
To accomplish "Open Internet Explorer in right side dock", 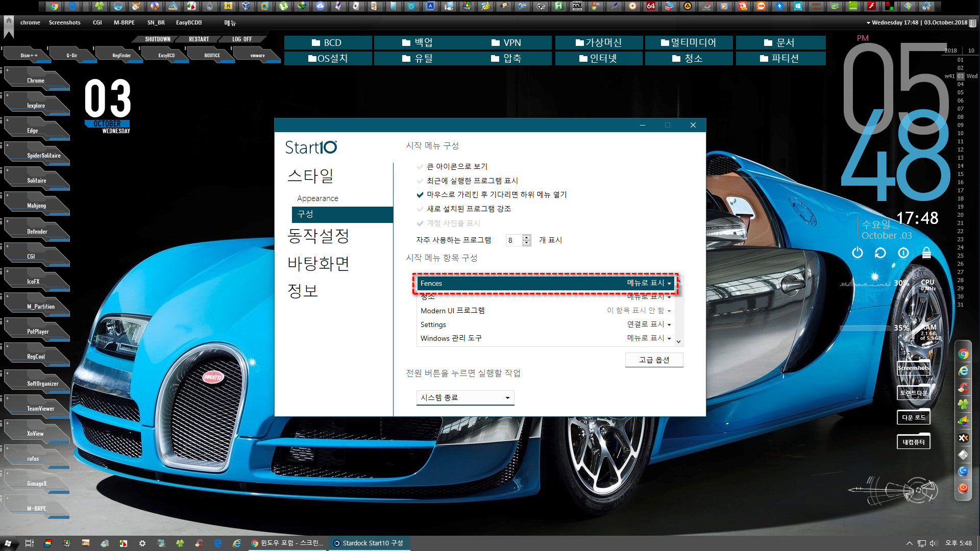I will coord(963,371).
